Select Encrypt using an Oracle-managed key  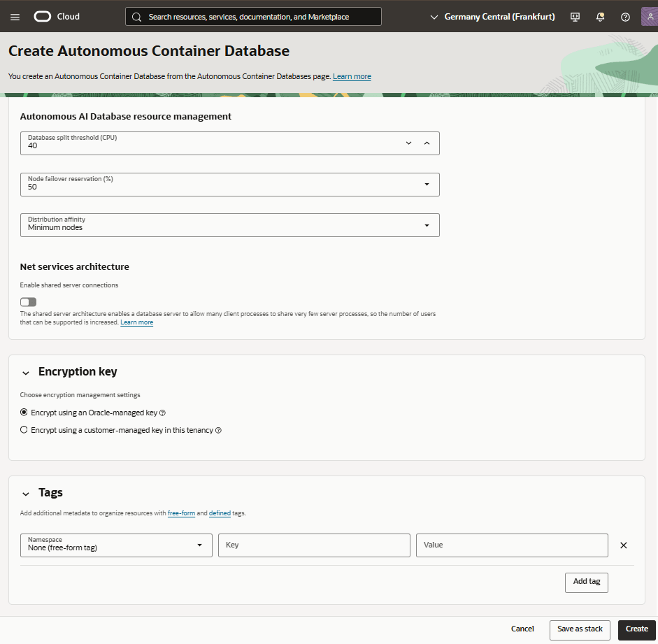[x=24, y=413]
